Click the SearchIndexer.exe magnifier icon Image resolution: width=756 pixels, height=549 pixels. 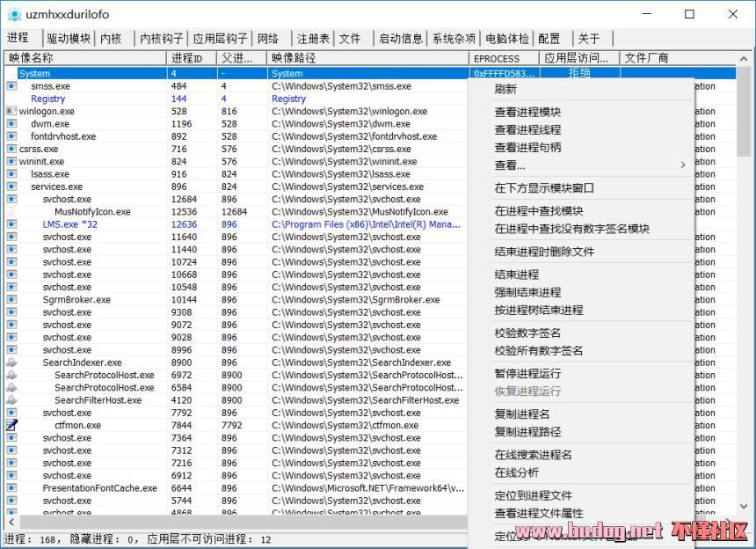click(x=11, y=362)
